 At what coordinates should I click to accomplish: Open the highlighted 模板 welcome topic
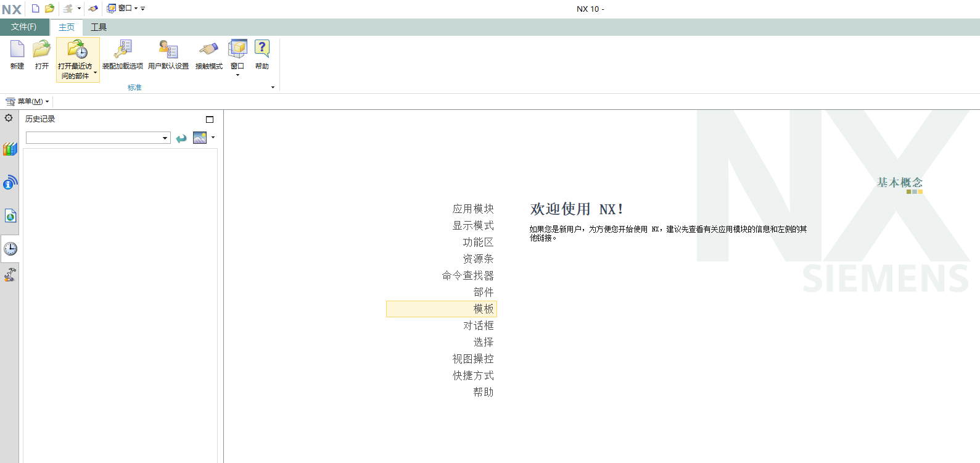click(x=442, y=309)
